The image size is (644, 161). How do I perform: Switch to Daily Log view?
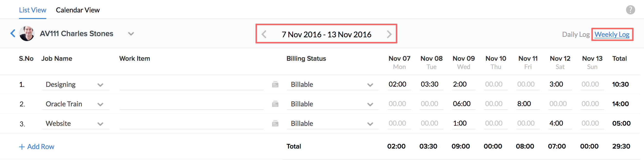tap(576, 34)
